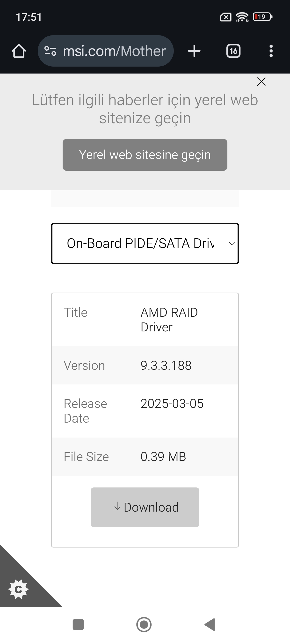The image size is (290, 644).
Task: Tap the release date 2025-03-05
Action: click(x=172, y=404)
